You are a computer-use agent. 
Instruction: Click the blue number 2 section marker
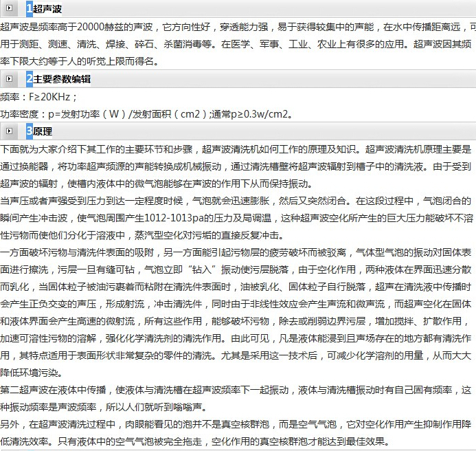pos(30,79)
